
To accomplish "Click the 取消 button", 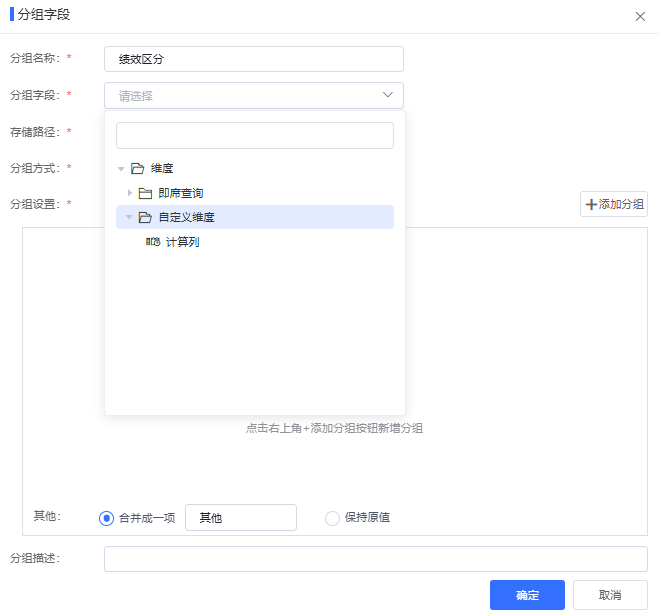I will [610, 595].
